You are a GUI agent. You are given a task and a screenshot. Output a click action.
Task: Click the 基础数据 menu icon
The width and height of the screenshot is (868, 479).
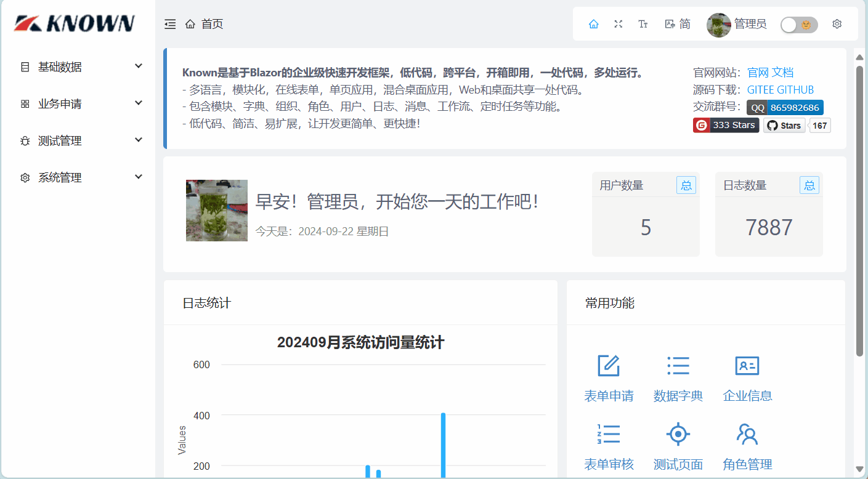25,67
